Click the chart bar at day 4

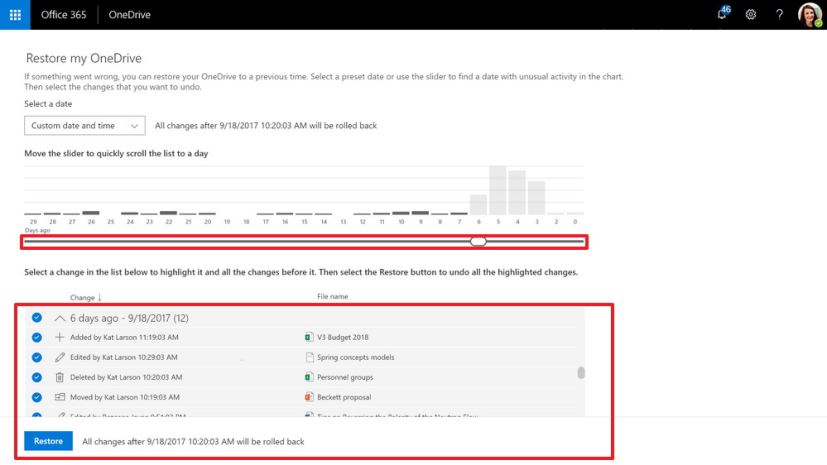point(517,192)
